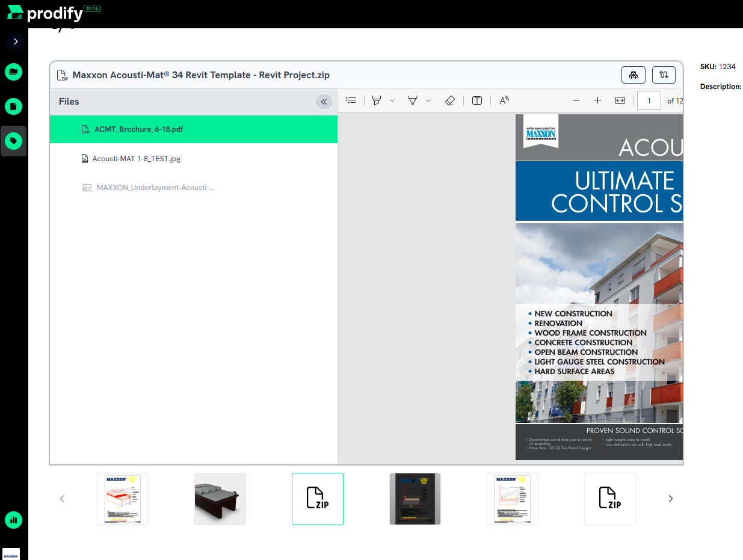Click the swap arrows button in header
This screenshot has height=560, width=743.
tap(664, 75)
